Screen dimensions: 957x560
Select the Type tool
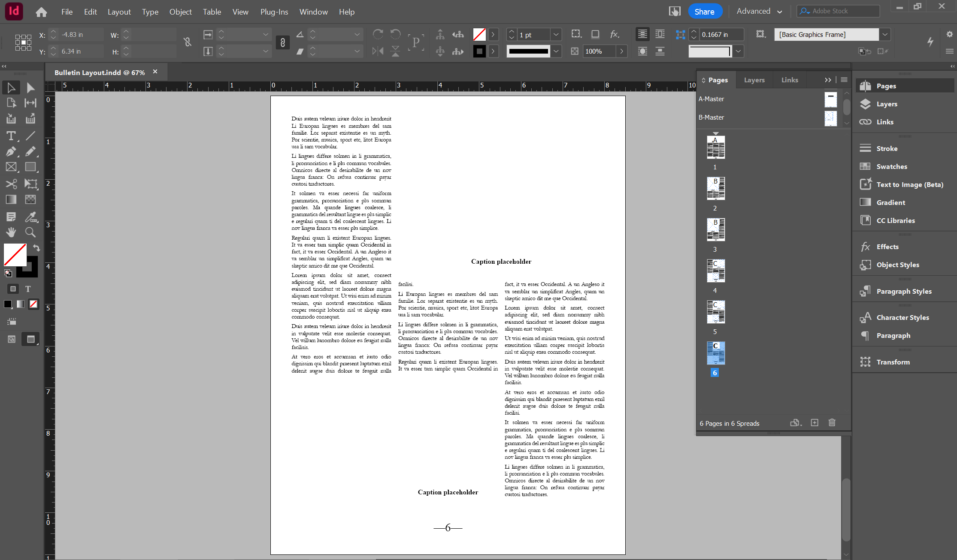[x=11, y=136]
